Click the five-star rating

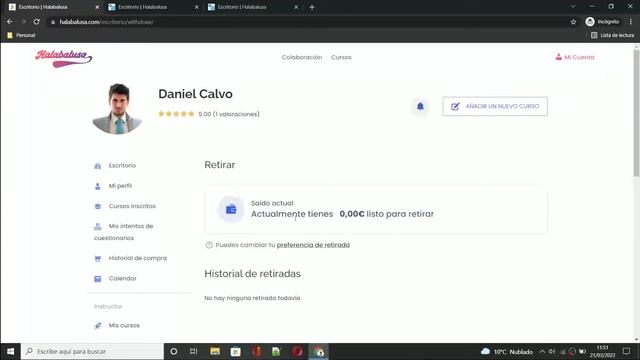point(176,114)
